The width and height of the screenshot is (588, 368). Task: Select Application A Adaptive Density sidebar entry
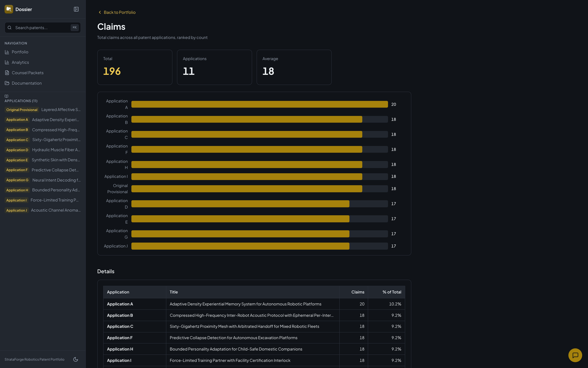pyautogui.click(x=43, y=120)
